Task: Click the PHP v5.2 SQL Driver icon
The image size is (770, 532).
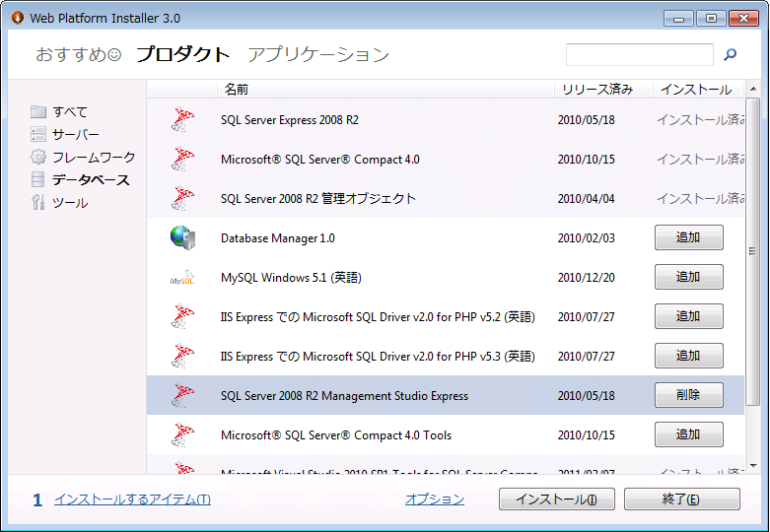Action: tap(182, 316)
